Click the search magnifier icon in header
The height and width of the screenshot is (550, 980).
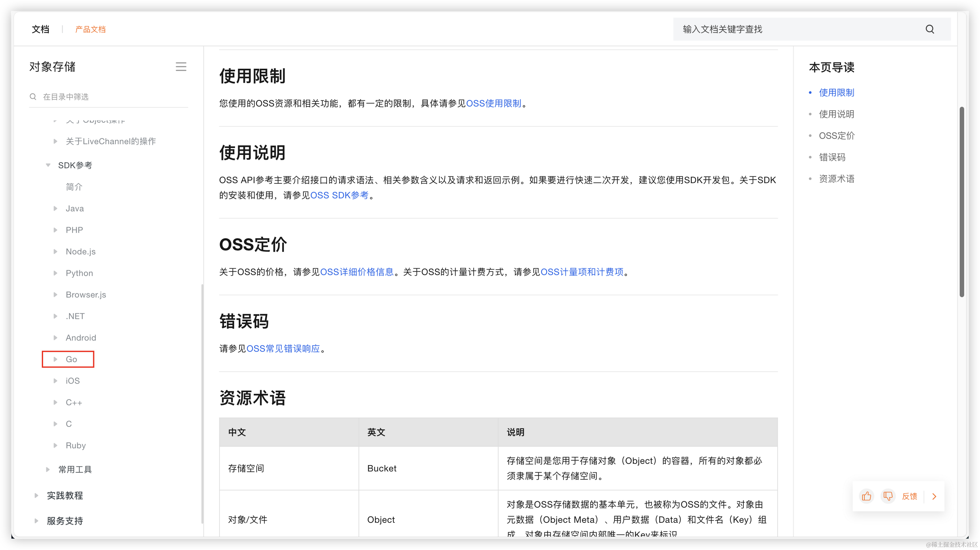pos(929,29)
